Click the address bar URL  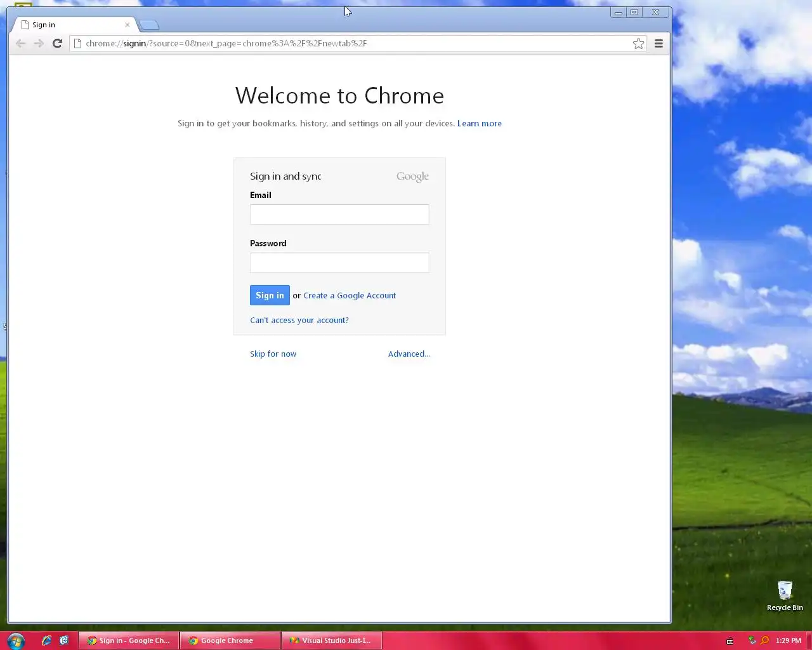226,43
